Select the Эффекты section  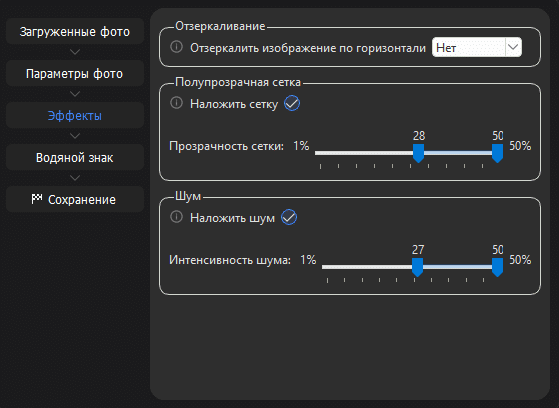pyautogui.click(x=75, y=116)
